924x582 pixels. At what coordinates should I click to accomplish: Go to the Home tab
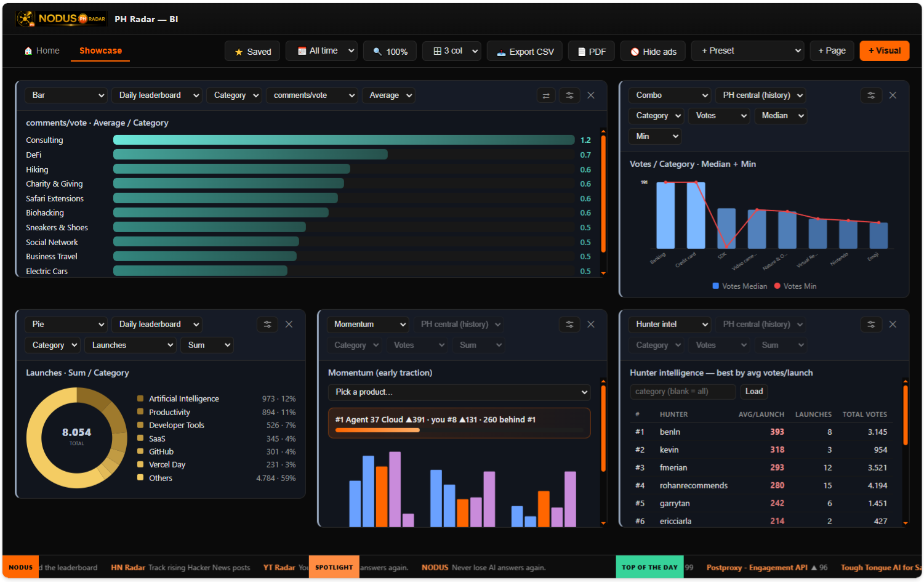(42, 51)
